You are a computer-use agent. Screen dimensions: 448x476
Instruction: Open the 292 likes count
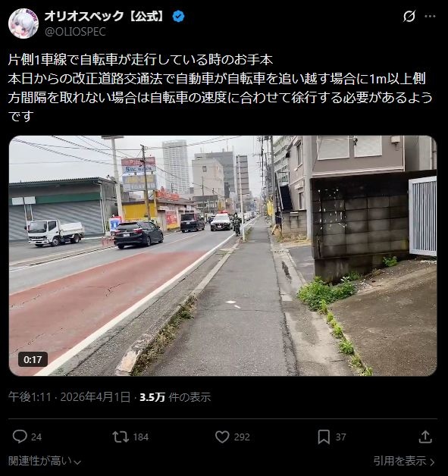[x=242, y=437]
